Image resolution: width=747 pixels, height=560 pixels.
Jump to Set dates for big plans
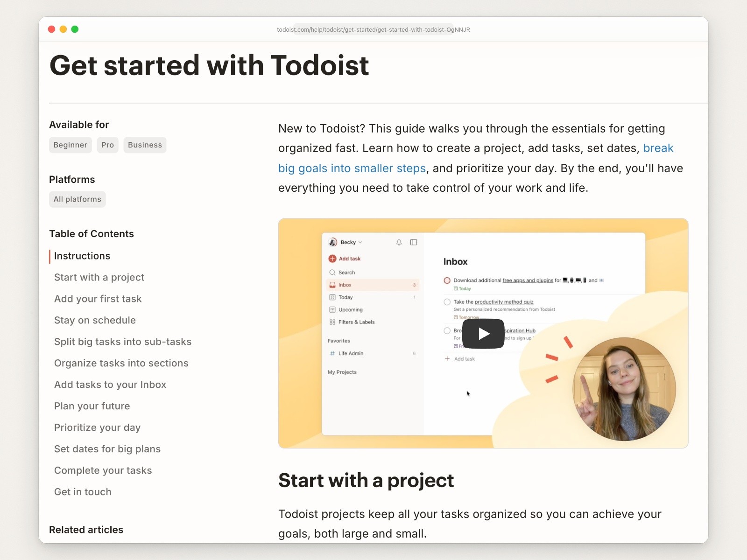107,449
